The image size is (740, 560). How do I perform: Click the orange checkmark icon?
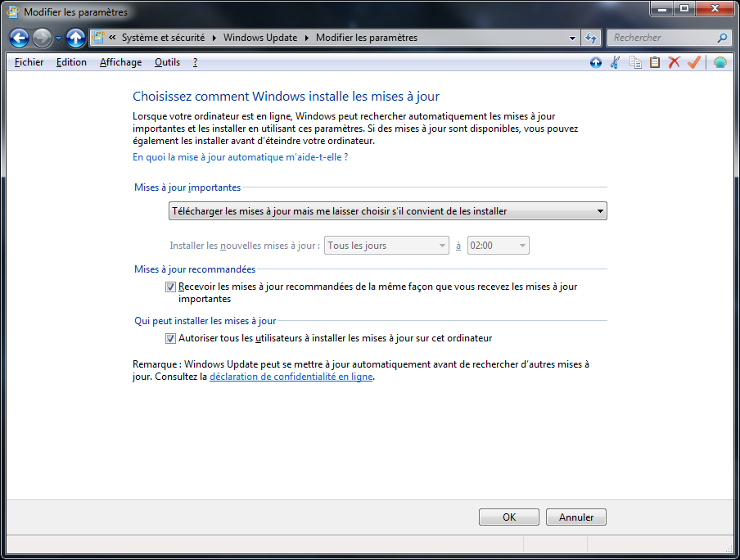click(x=694, y=62)
